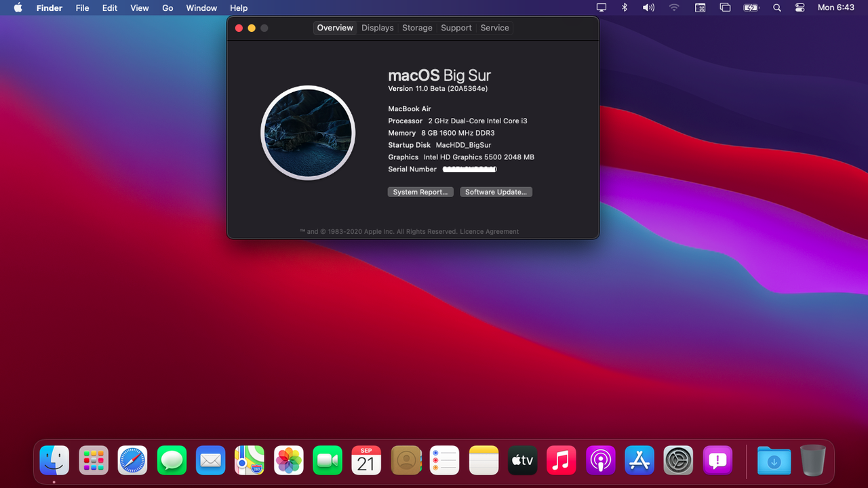Open Finder from the dock

click(x=54, y=460)
